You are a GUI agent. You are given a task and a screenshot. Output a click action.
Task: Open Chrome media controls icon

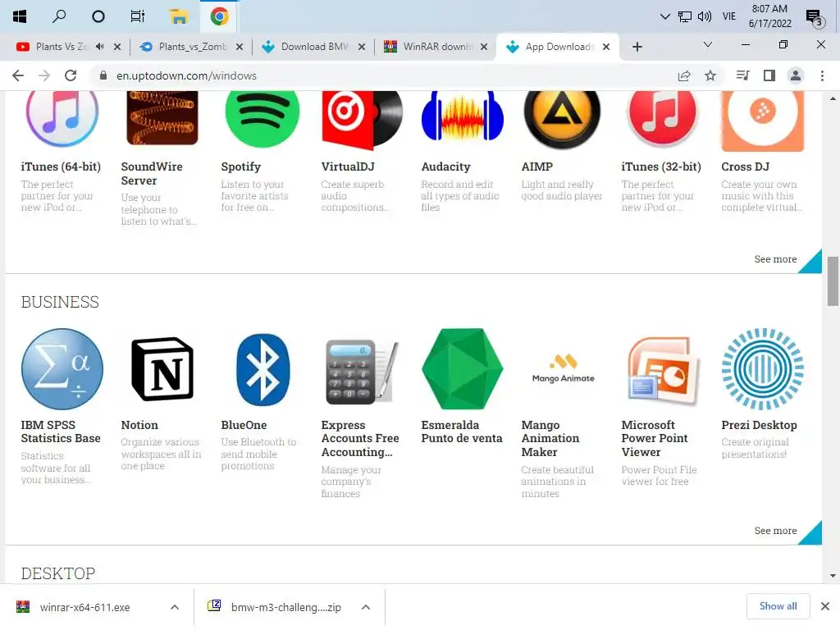click(742, 75)
